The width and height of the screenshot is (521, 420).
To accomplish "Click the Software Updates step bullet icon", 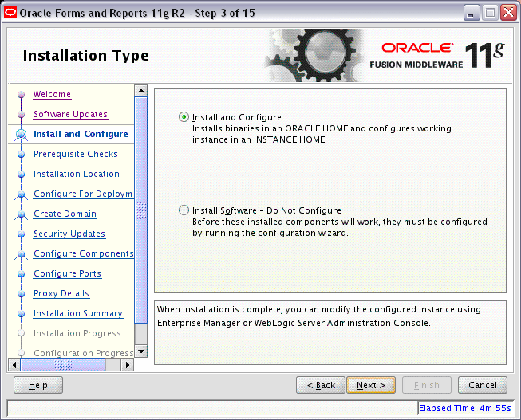I will point(22,115).
